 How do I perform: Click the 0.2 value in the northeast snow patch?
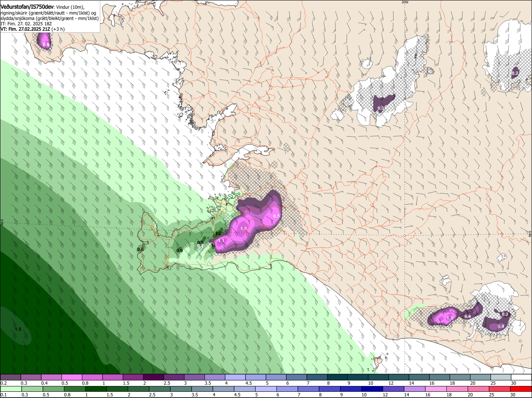515,73
